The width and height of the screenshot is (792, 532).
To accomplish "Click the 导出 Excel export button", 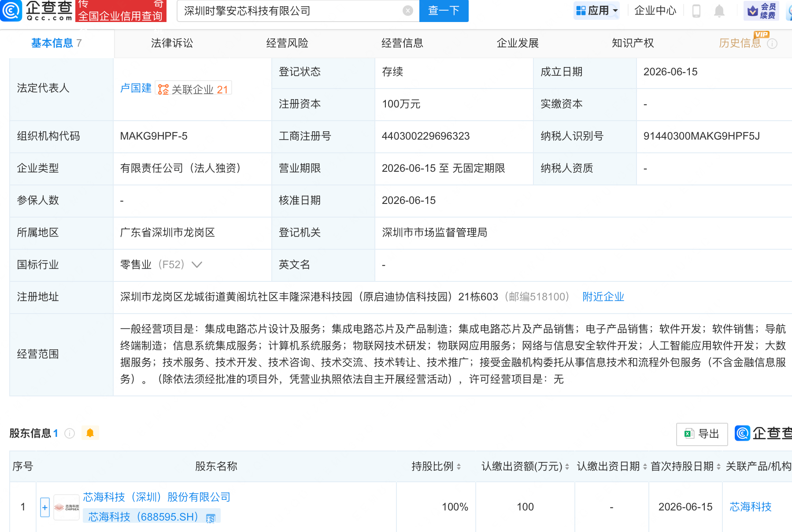I will point(702,434).
